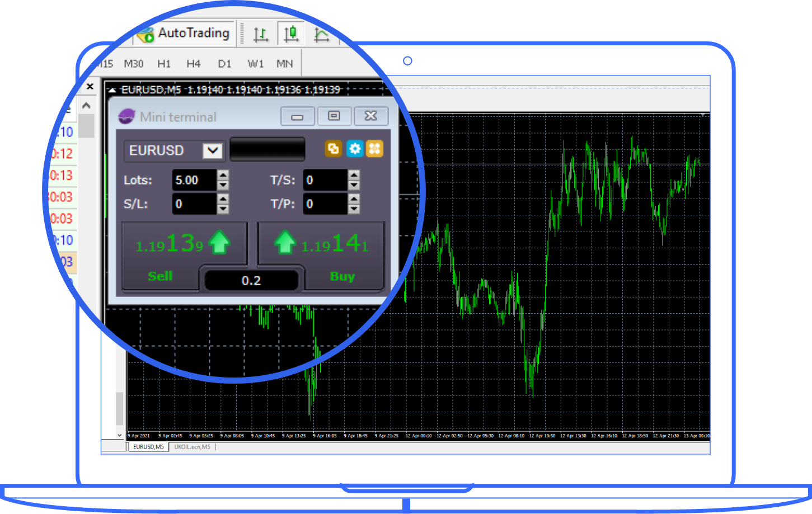Toggle the AutoTrading button
812x514 pixels.
[185, 34]
